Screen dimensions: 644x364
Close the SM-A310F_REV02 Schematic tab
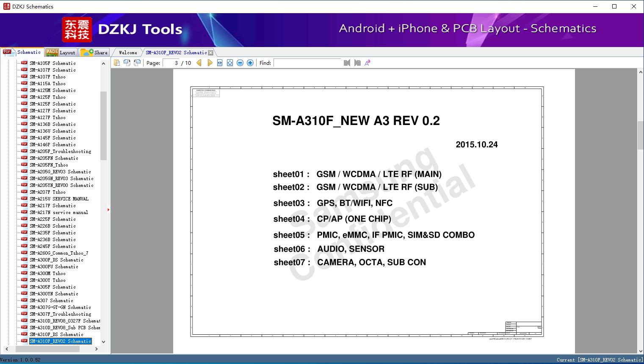(x=211, y=53)
